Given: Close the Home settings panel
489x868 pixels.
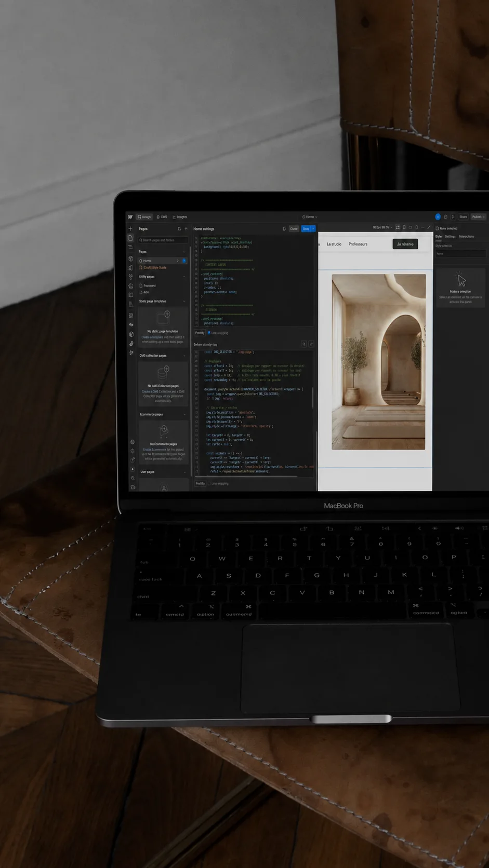Looking at the screenshot, I should pos(294,229).
